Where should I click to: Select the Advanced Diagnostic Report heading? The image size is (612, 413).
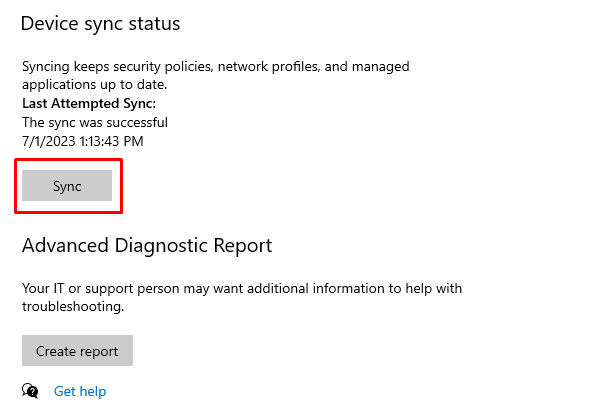[x=147, y=246]
